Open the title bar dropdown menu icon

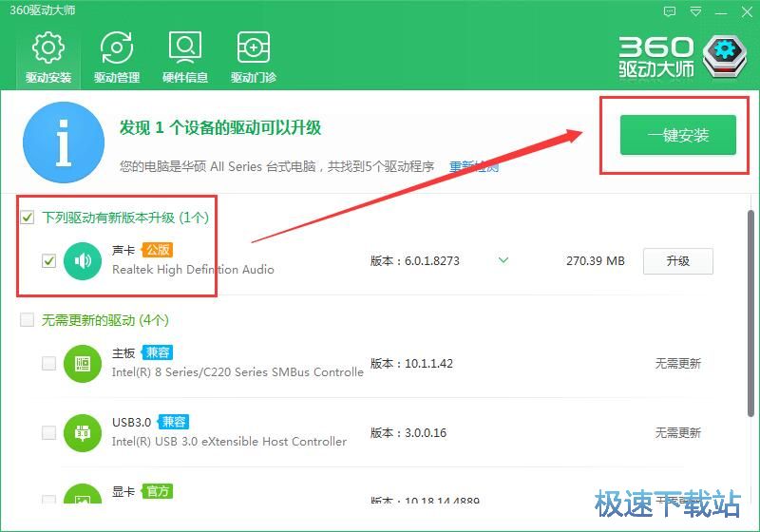coord(695,11)
